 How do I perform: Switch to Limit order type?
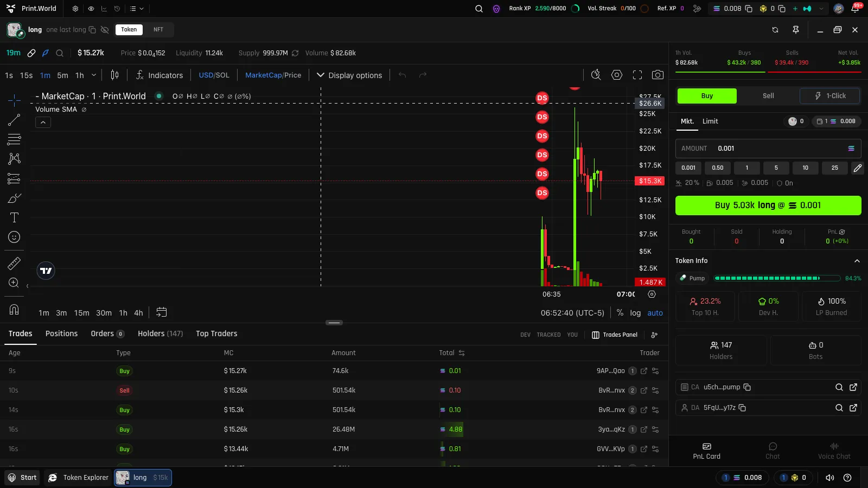[x=710, y=121]
